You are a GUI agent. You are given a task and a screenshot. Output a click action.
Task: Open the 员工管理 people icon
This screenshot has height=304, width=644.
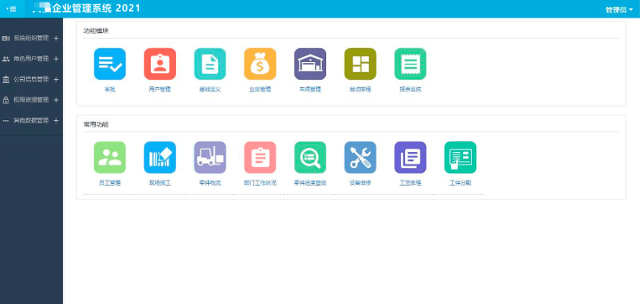pyautogui.click(x=110, y=158)
